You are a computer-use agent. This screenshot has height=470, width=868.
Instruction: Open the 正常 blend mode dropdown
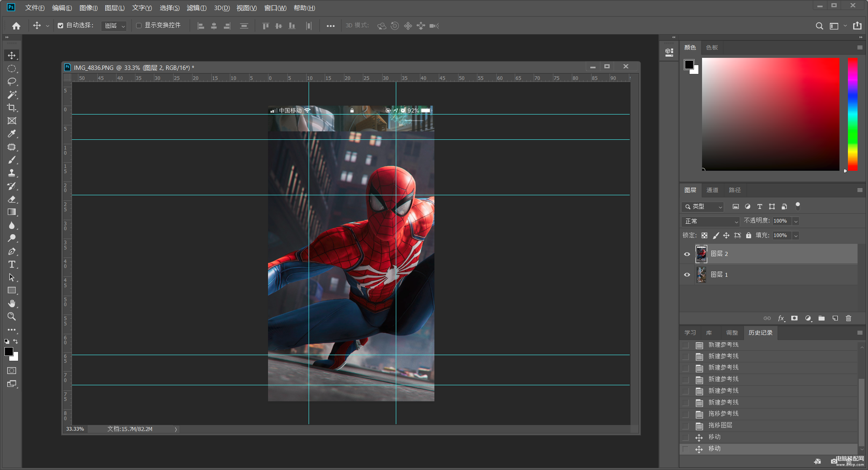710,221
